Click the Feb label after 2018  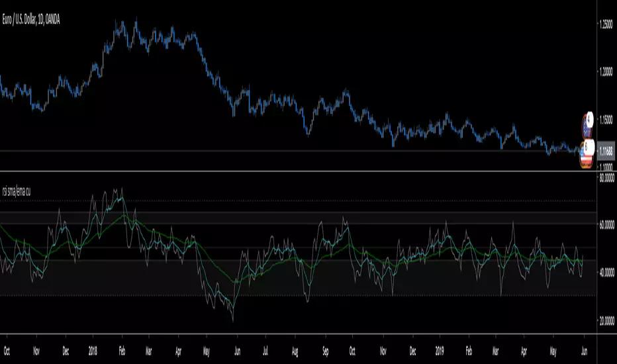click(x=122, y=351)
